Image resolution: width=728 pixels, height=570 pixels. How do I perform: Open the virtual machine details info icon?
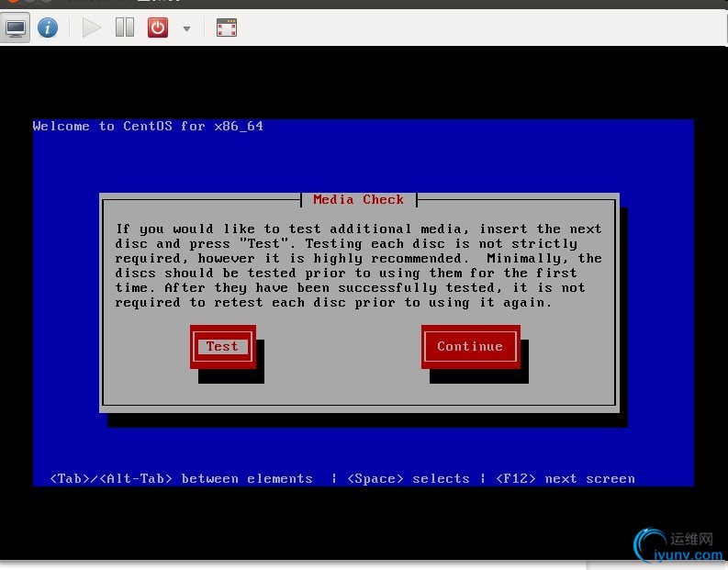[x=48, y=28]
